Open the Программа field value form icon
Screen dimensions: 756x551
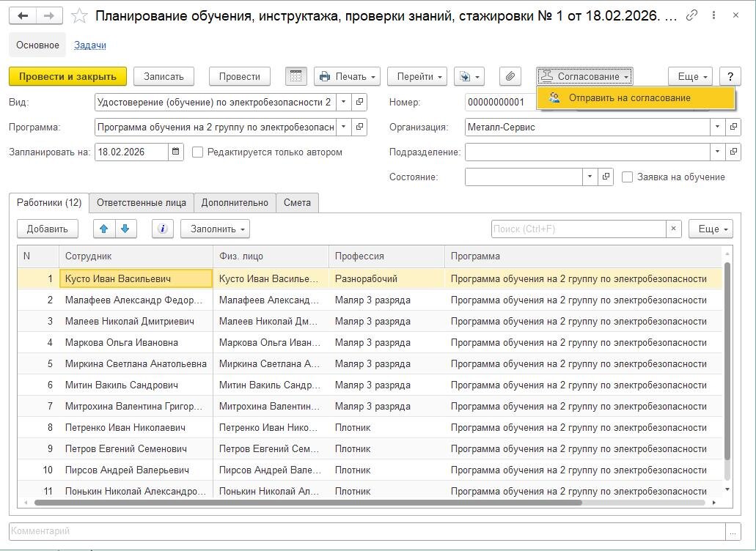click(359, 127)
